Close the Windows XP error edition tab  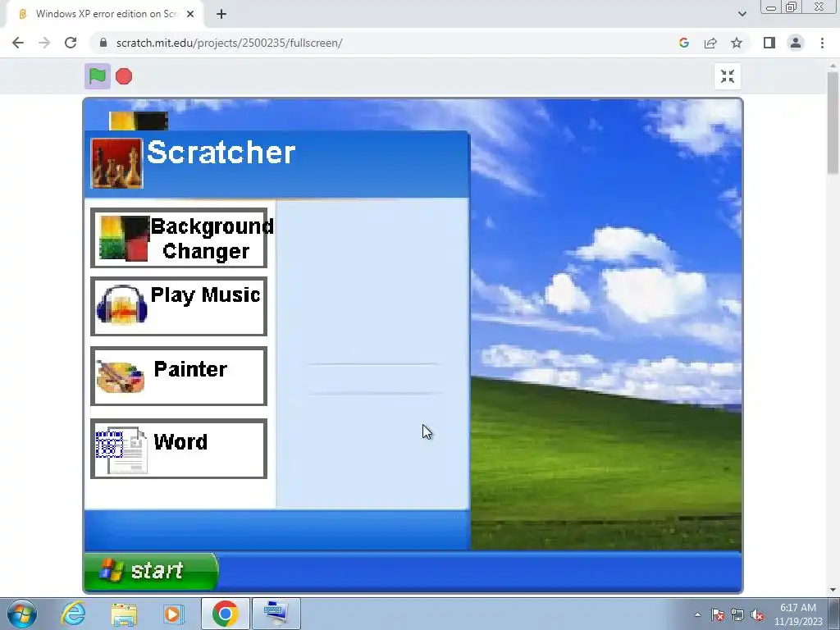tap(190, 14)
